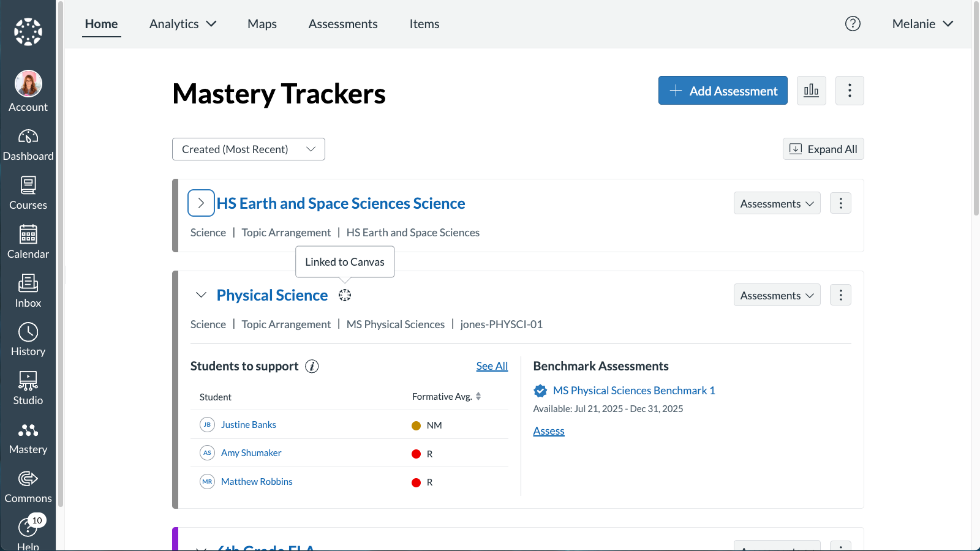Image resolution: width=980 pixels, height=551 pixels.
Task: Click the bar chart reports icon button
Action: click(811, 91)
